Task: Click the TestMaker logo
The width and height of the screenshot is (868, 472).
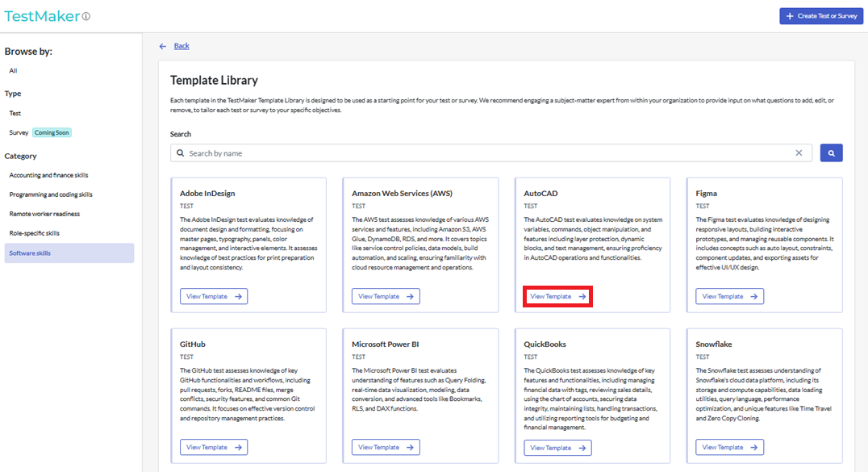Action: [42, 16]
